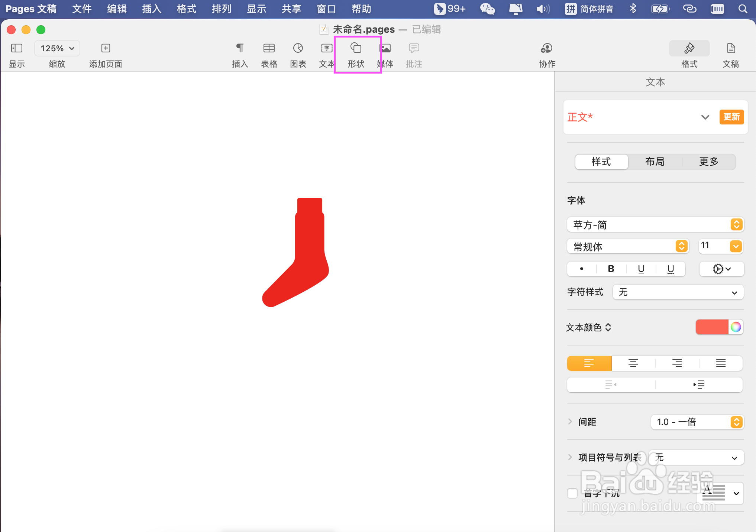Screen dimensions: 756x532
Task: Click the Collaborate (协作) icon
Action: click(x=546, y=48)
